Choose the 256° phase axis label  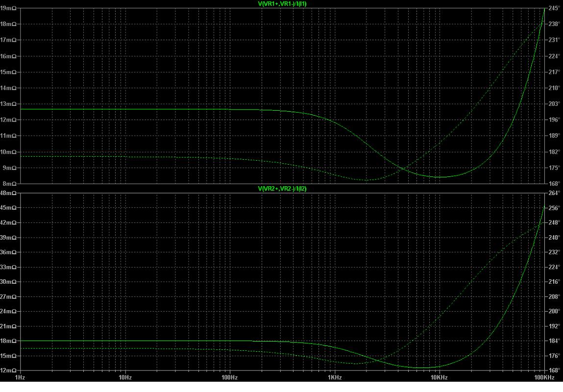[554, 208]
